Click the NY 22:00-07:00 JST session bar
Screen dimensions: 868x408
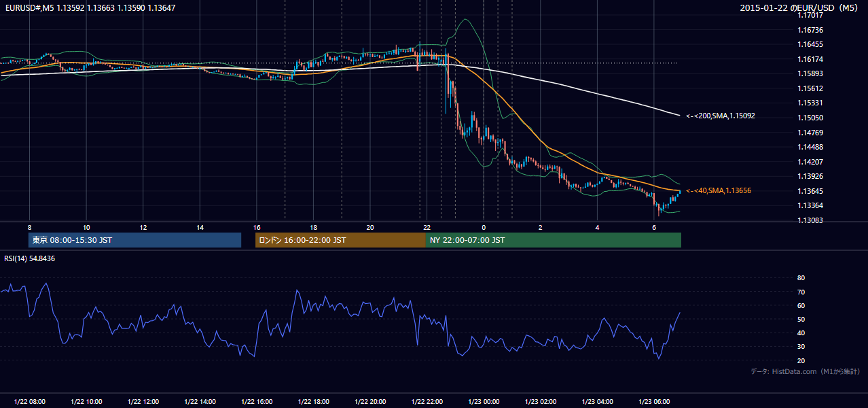[x=554, y=240]
